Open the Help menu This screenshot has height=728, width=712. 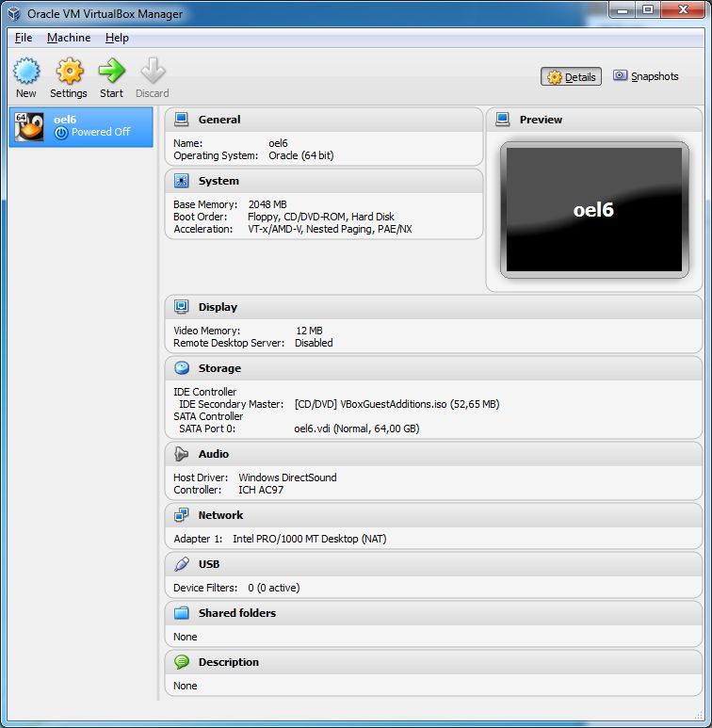click(x=117, y=38)
